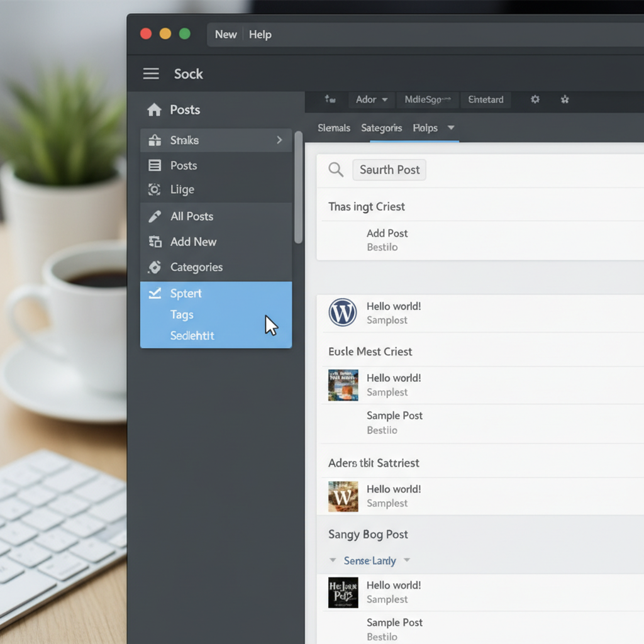Select the WordPress logo beside Hello world!
The height and width of the screenshot is (644, 644).
tap(343, 312)
